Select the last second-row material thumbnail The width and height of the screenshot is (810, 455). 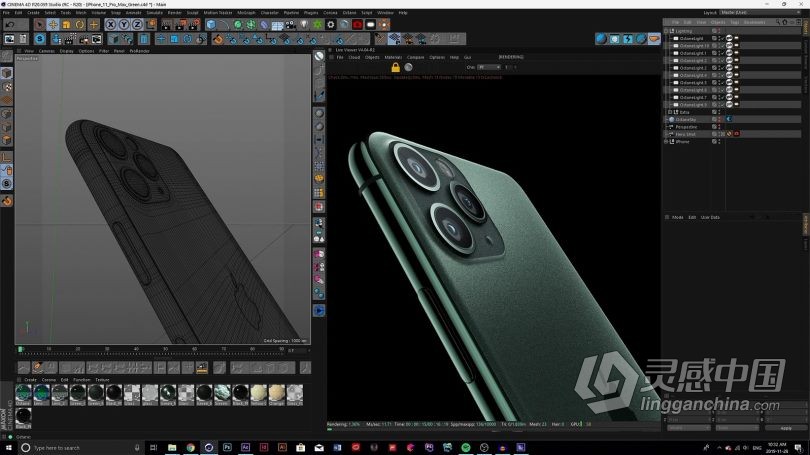point(23,418)
